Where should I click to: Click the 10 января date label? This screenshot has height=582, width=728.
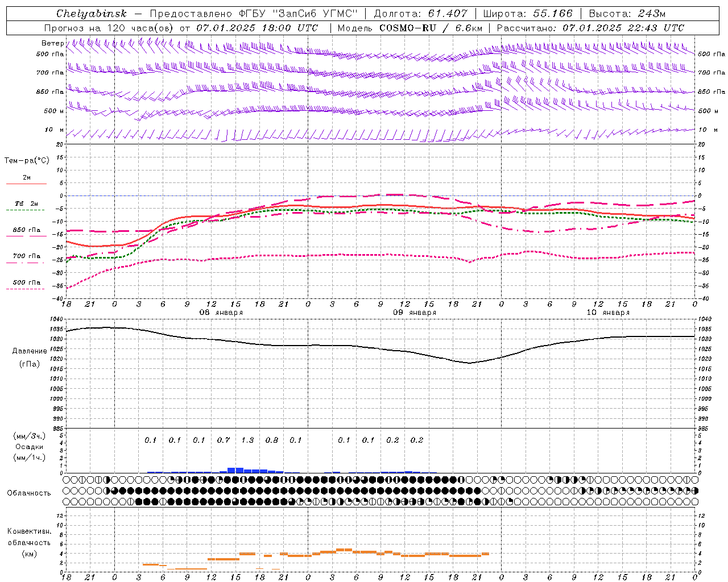[608, 313]
